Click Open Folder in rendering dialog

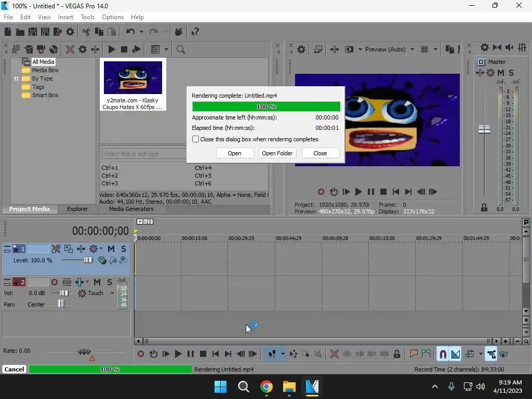point(277,153)
